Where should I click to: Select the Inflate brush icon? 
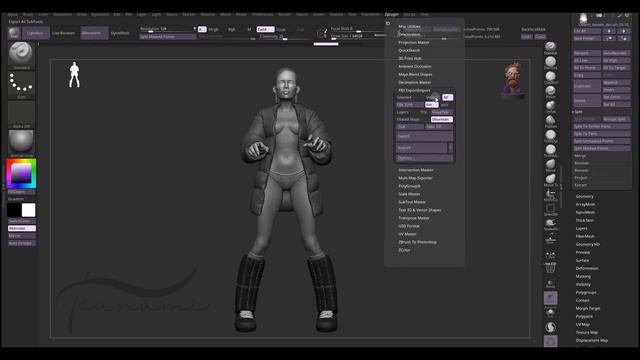pyautogui.click(x=550, y=105)
